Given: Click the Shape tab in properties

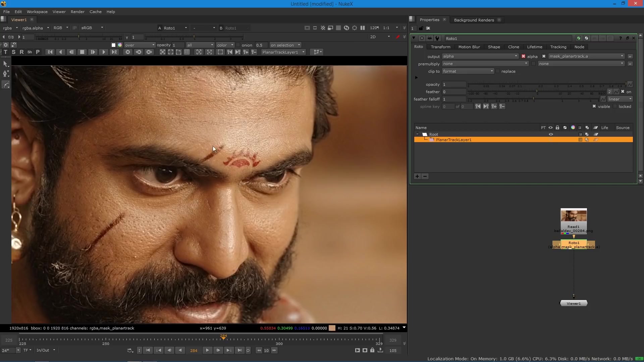Looking at the screenshot, I should [494, 47].
